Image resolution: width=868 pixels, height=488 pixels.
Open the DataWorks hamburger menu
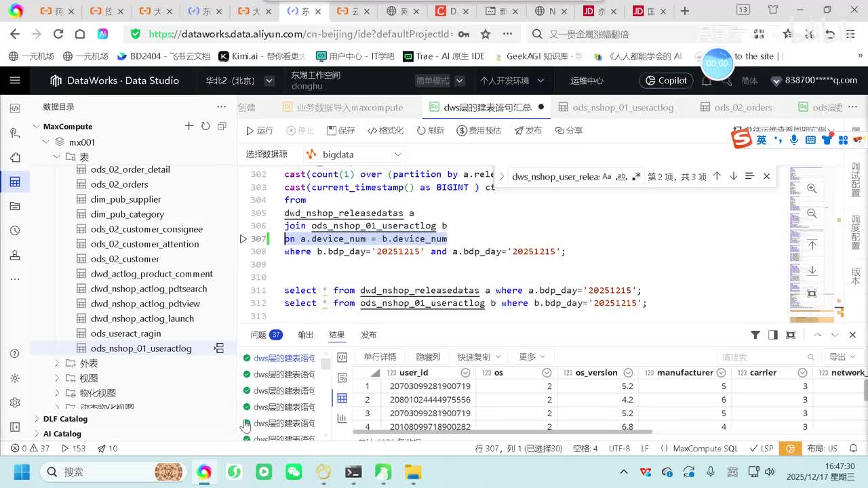[x=15, y=81]
